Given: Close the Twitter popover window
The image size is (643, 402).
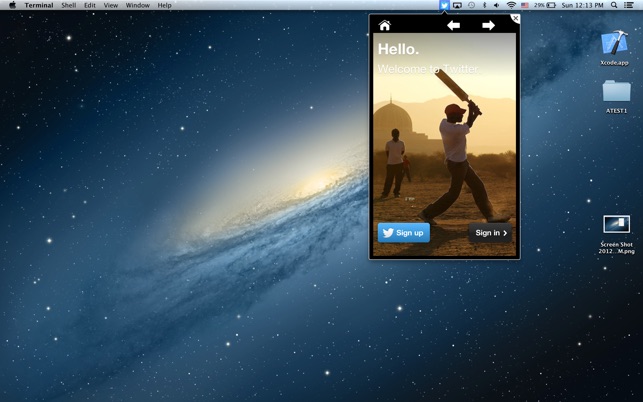Looking at the screenshot, I should (515, 18).
